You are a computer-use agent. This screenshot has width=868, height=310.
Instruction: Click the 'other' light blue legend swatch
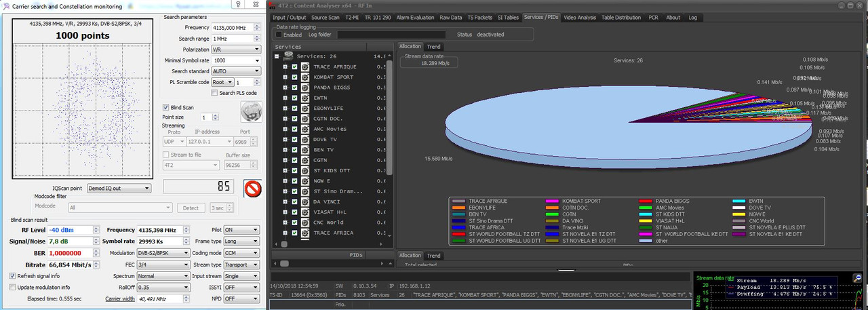(646, 240)
